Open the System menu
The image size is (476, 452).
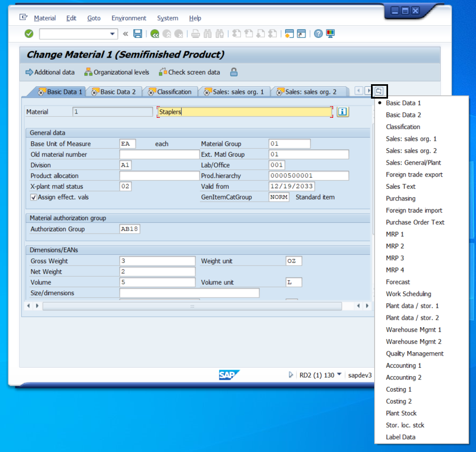click(167, 18)
